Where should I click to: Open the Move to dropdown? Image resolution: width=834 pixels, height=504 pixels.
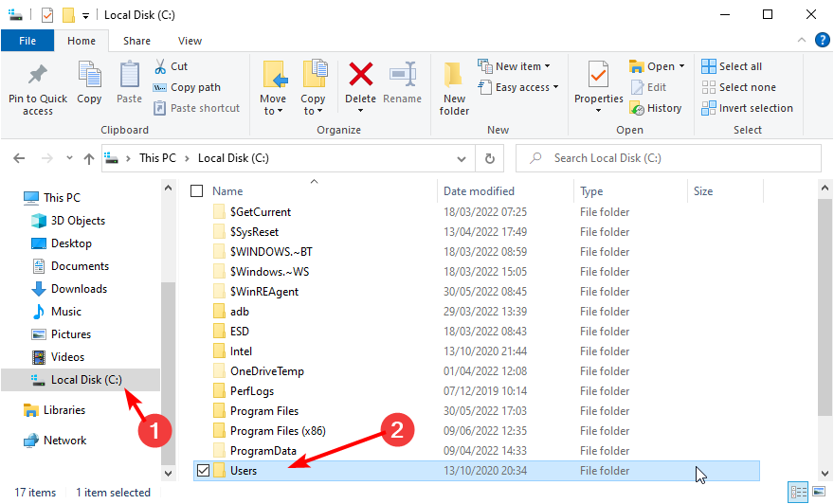click(273, 105)
